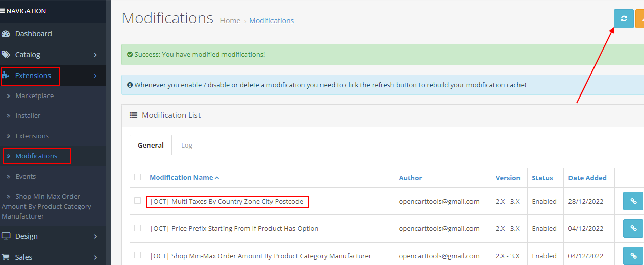Click the Sales shopping cart icon
The width and height of the screenshot is (644, 265).
click(x=6, y=257)
